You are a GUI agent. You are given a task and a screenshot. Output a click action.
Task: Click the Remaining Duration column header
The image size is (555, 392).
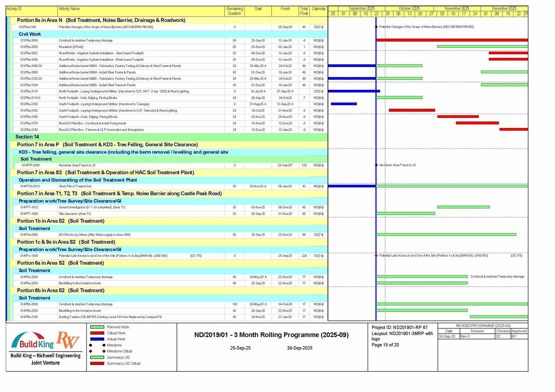(234, 11)
